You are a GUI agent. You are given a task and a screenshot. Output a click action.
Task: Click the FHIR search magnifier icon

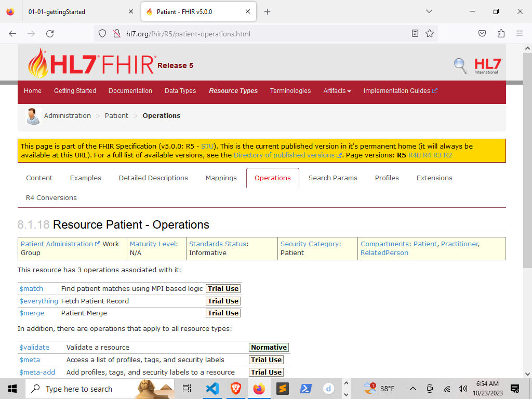pyautogui.click(x=460, y=65)
